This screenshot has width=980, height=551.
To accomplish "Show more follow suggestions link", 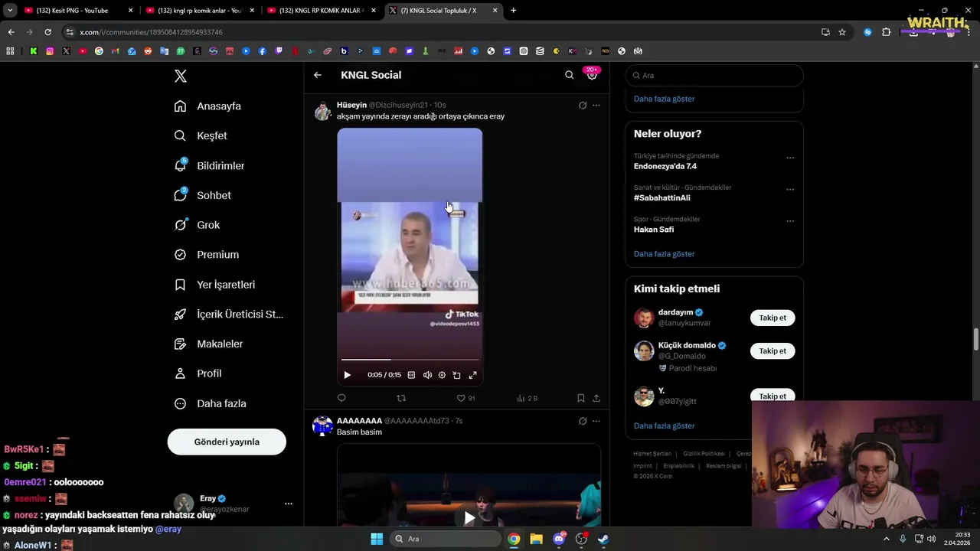I will coord(664,425).
